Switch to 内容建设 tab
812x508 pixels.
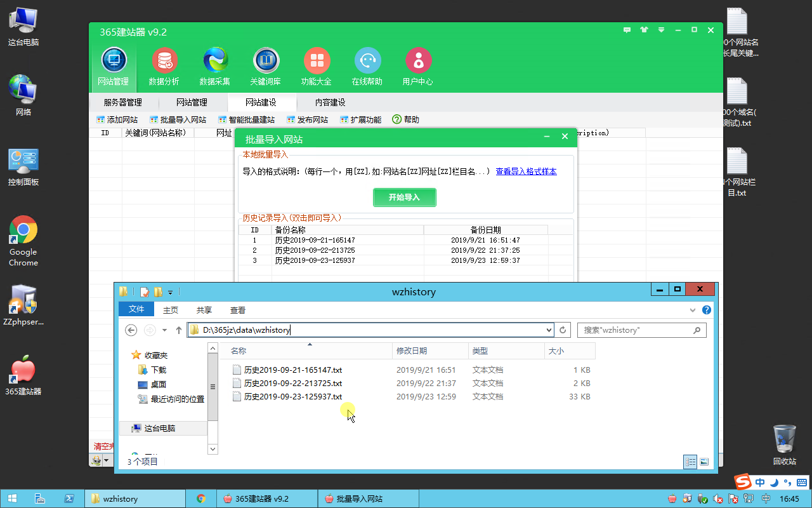point(331,102)
